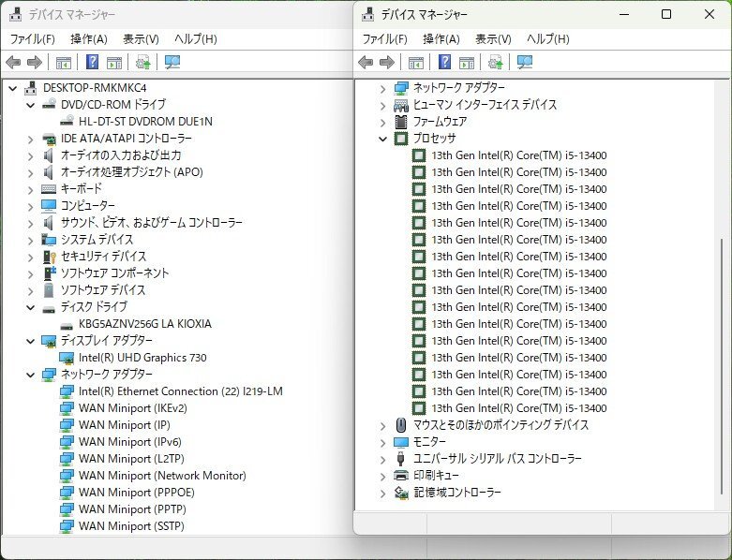Click Forward arrow in left Device Manager toolbar

pyautogui.click(x=35, y=62)
